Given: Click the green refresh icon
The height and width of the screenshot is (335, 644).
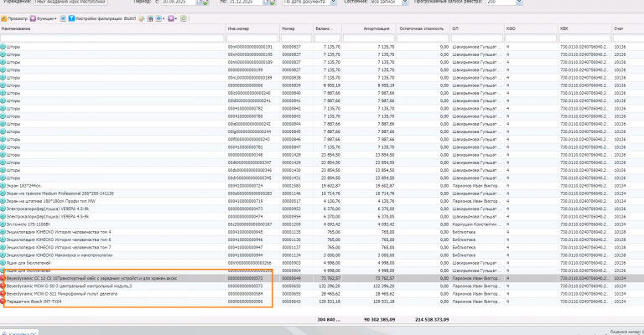Looking at the screenshot, I should pyautogui.click(x=183, y=19).
